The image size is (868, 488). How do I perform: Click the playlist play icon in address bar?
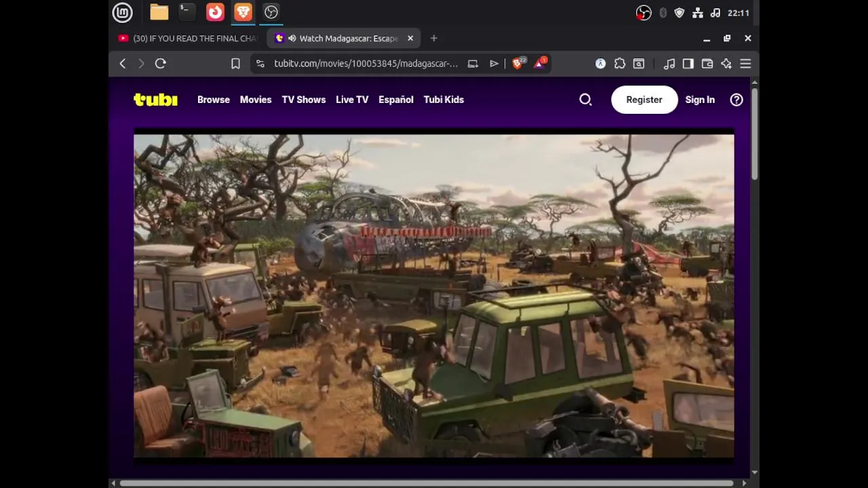494,64
